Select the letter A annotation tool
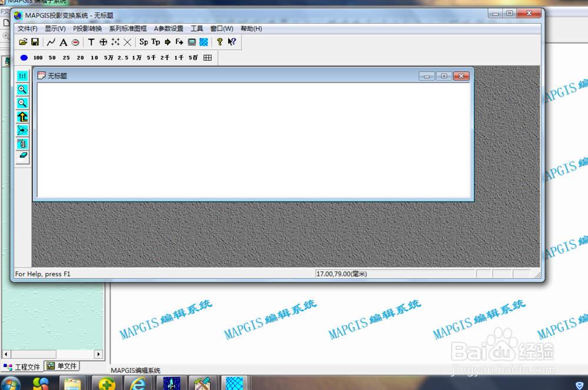This screenshot has width=588, height=390. click(x=64, y=42)
